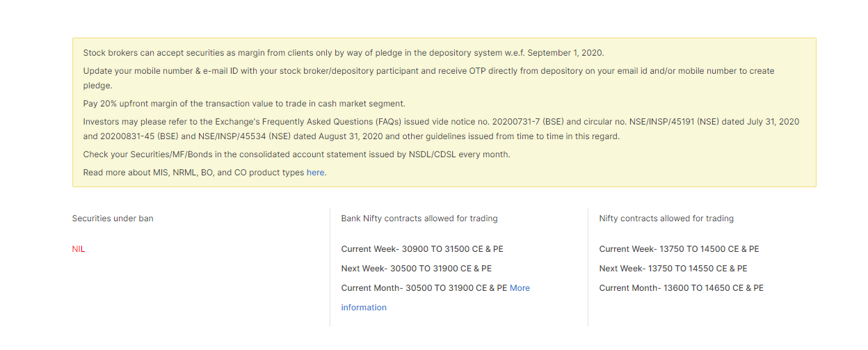Click Bank Nifty Current Month 30500 TO 31900 text
This screenshot has height=350, width=868.
click(424, 288)
